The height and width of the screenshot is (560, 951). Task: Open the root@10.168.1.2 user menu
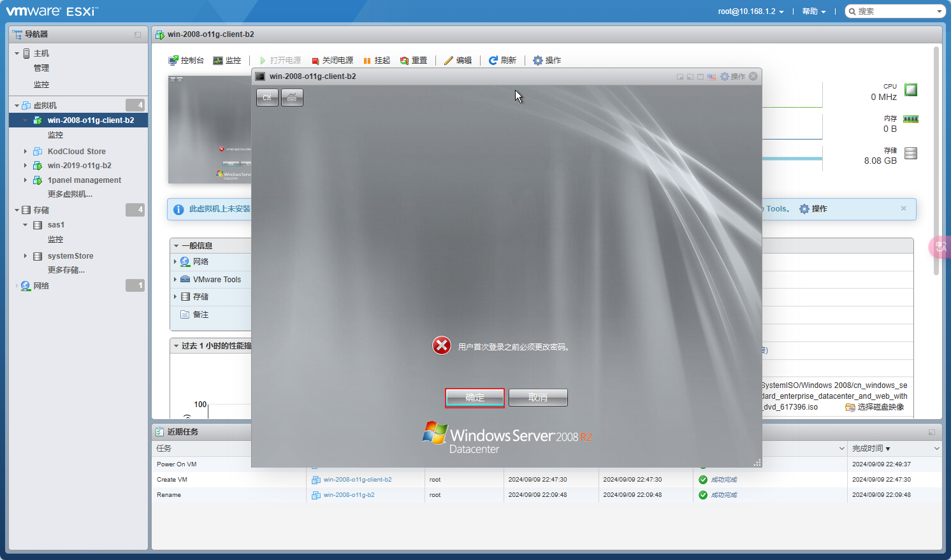click(751, 11)
